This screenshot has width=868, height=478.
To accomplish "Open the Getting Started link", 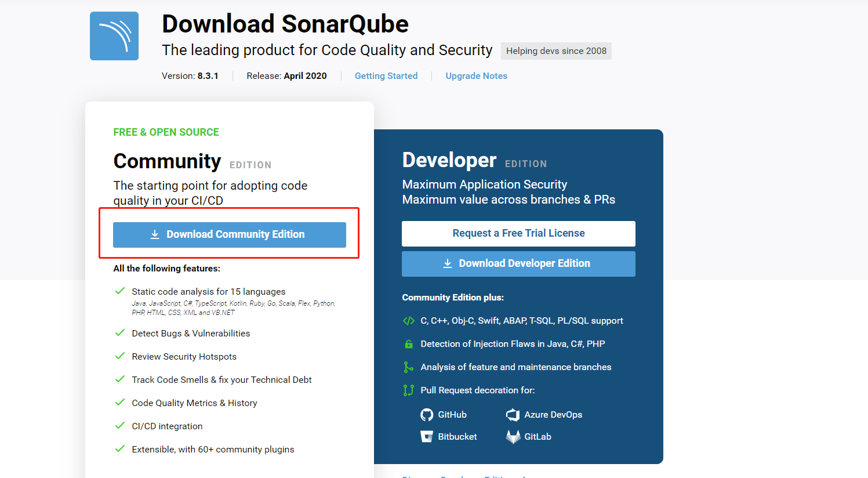I will [386, 76].
